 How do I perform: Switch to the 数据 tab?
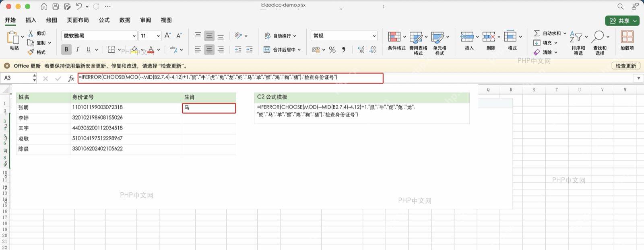(125, 20)
